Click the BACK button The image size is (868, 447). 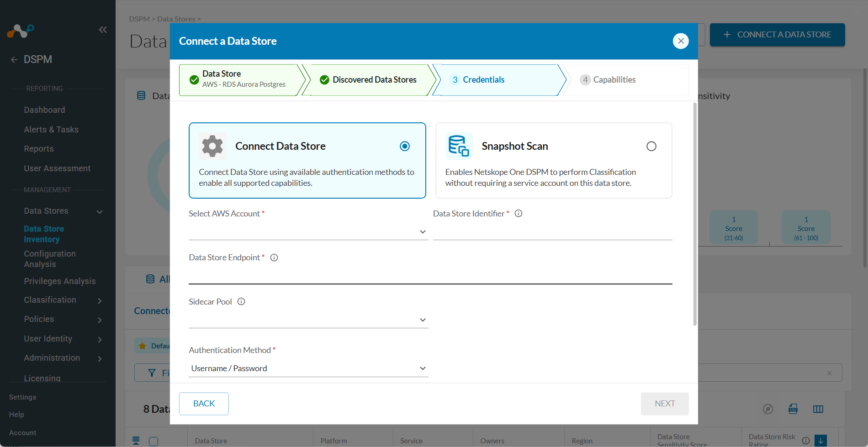point(204,404)
